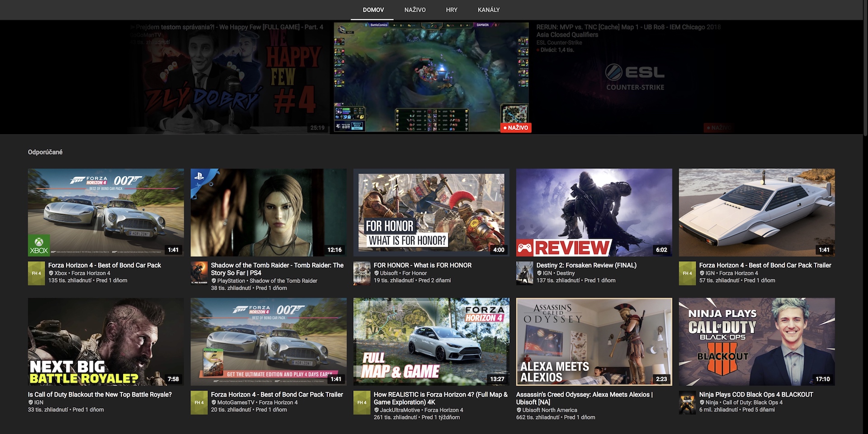Play the We Happy Few carousel video

(230, 78)
